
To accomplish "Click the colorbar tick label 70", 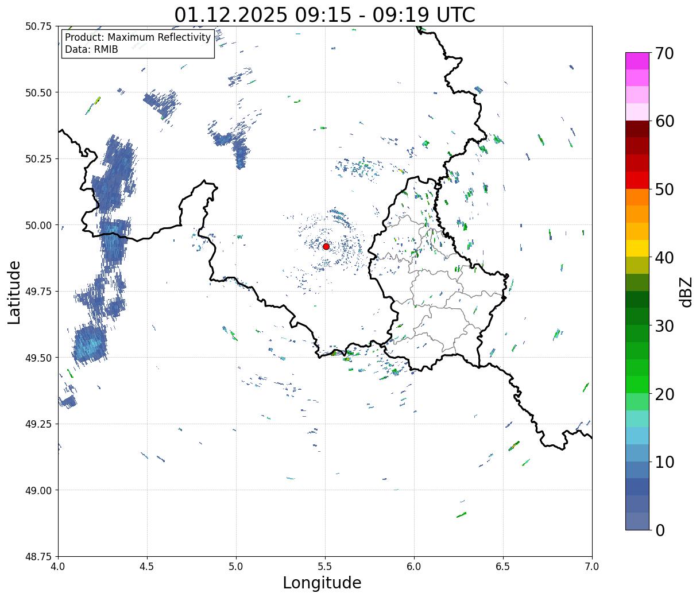I will pos(664,53).
